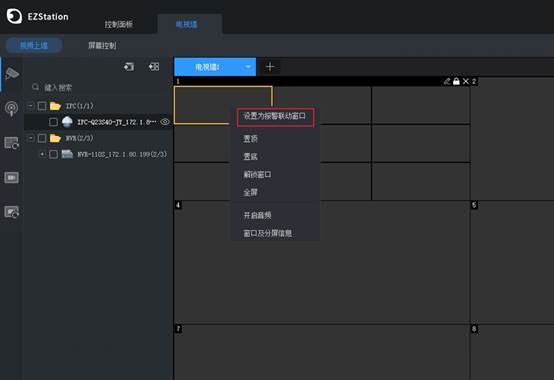
Task: Click the lock icon on window 1
Action: click(x=456, y=82)
